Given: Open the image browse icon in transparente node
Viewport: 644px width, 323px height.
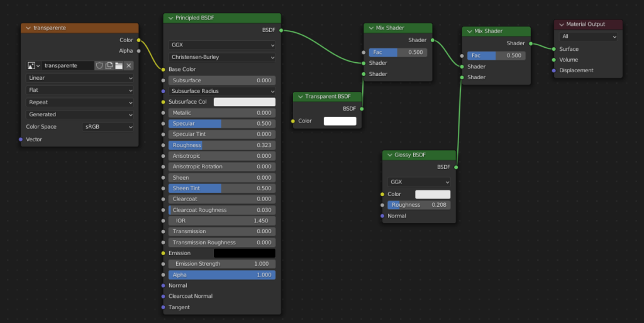Looking at the screenshot, I should (x=33, y=65).
